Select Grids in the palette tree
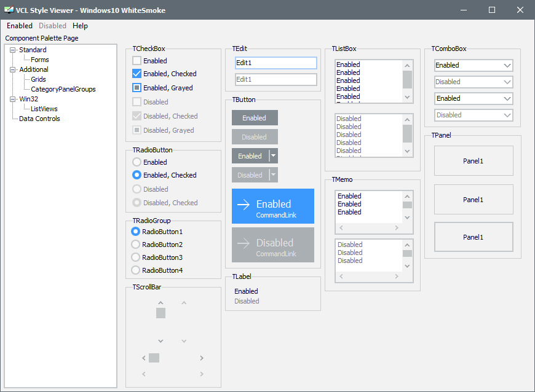Viewport: 535px width, 392px height. coord(38,79)
